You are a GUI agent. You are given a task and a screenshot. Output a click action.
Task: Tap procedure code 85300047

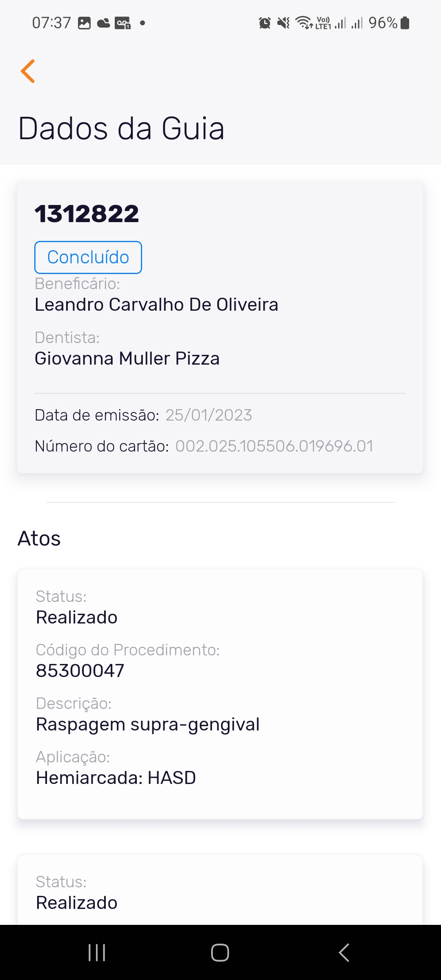click(x=80, y=671)
